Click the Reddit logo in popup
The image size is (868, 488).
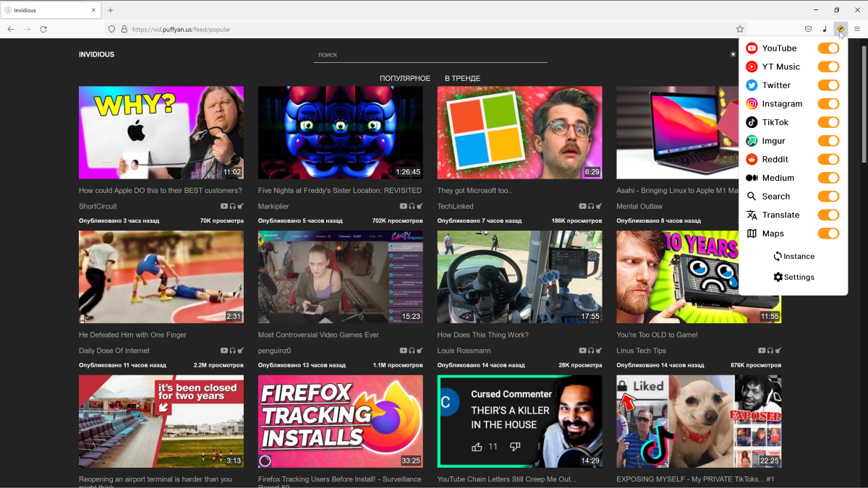click(752, 160)
